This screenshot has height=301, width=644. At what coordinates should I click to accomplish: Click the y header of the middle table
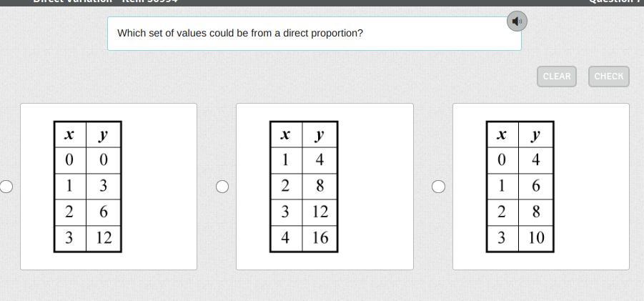pos(319,134)
